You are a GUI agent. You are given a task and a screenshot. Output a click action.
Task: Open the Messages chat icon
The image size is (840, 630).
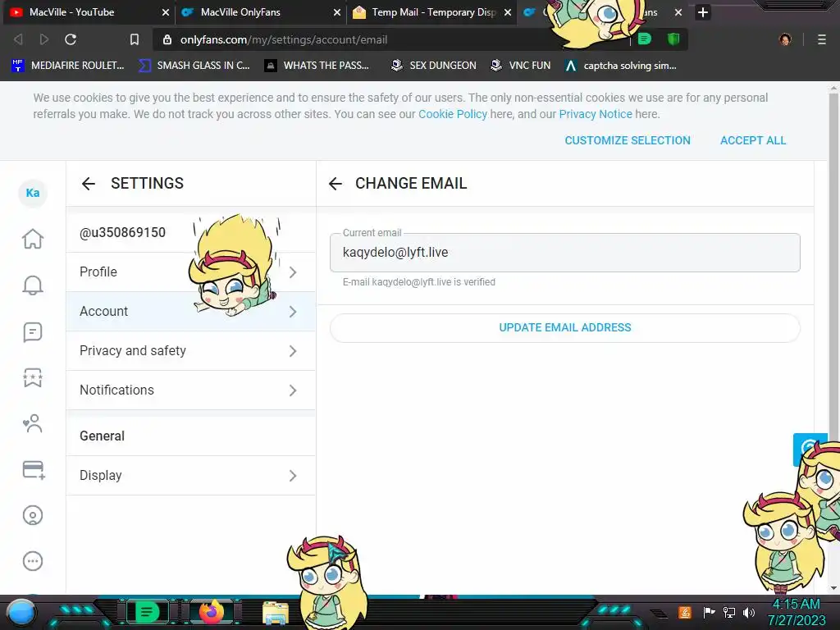[33, 332]
